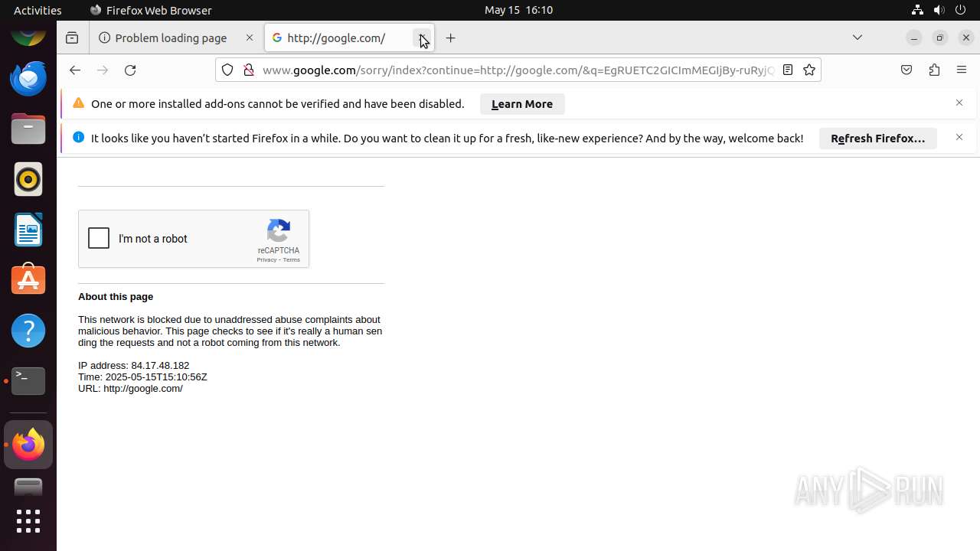
Task: Close the google.com tab
Action: (422, 37)
